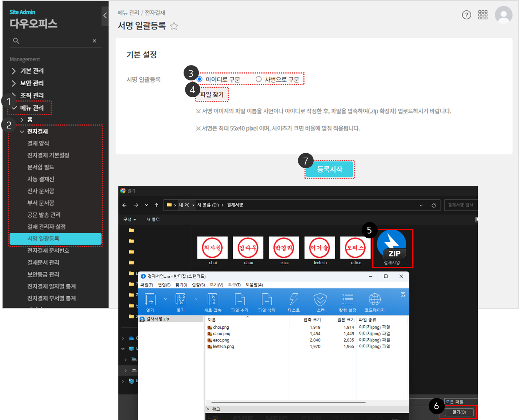Expand the 기본 관리 menu section
The width and height of the screenshot is (519, 420).
[32, 71]
